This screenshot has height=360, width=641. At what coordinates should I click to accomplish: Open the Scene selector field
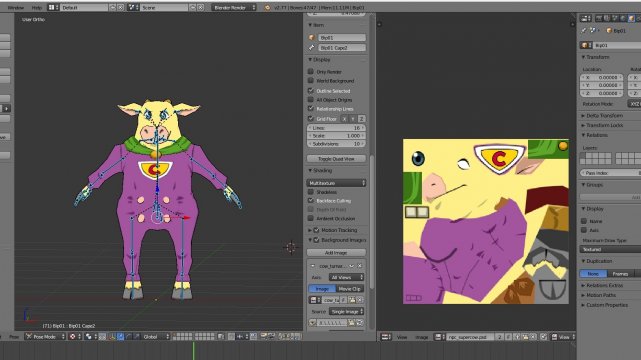click(164, 7)
